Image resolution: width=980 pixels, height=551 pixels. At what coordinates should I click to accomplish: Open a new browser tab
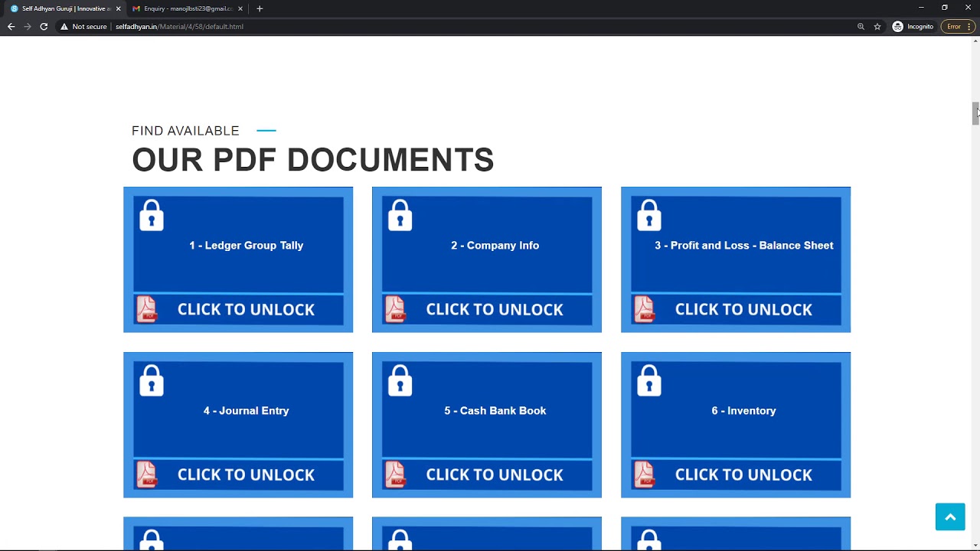(260, 8)
